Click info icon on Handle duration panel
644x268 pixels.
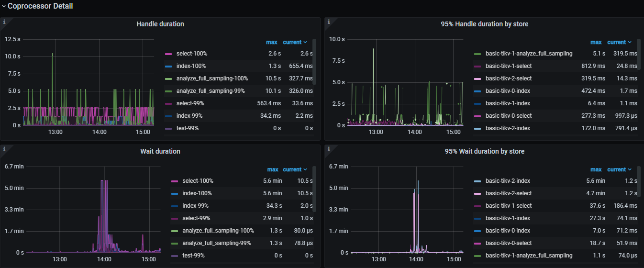(x=4, y=22)
